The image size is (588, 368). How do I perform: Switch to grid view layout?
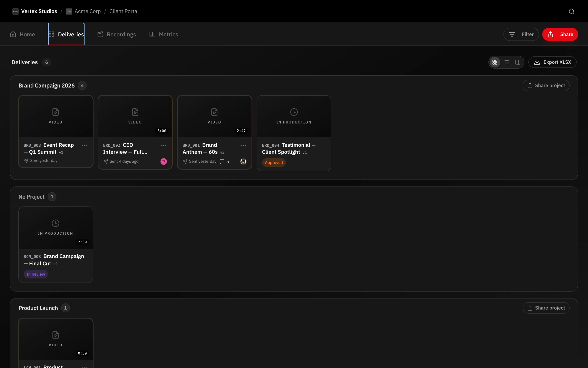[495, 62]
